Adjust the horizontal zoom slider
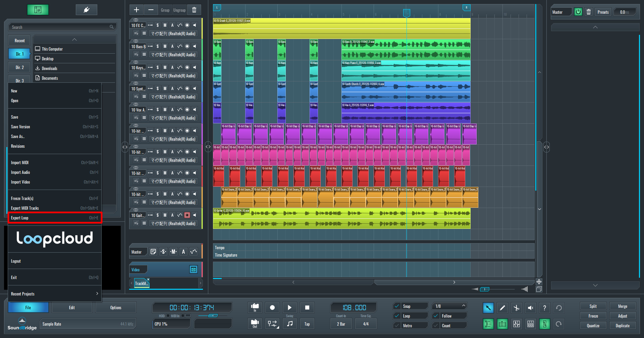 [x=485, y=289]
